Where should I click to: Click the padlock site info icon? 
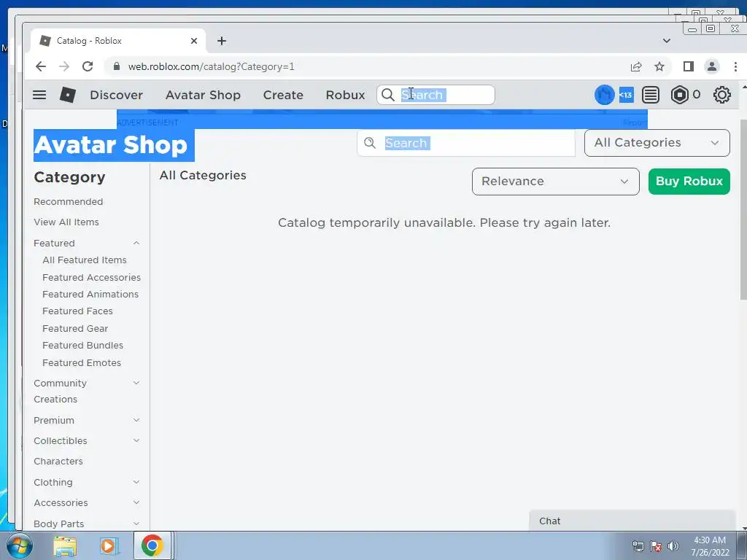117,66
